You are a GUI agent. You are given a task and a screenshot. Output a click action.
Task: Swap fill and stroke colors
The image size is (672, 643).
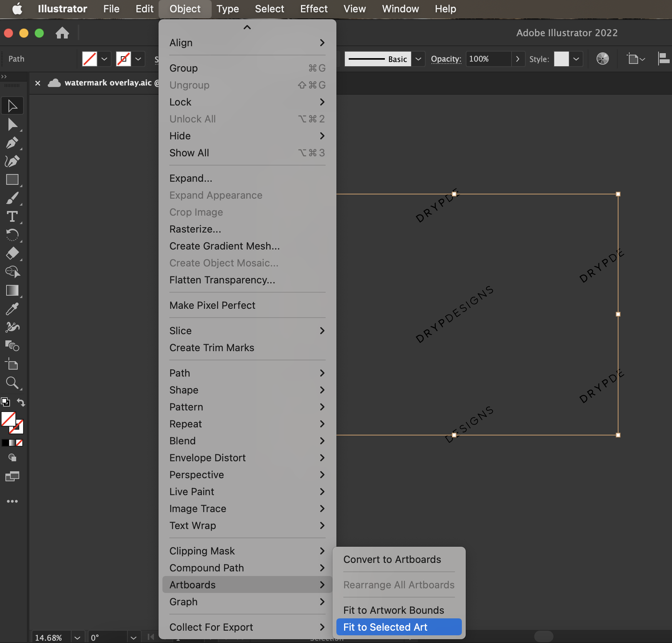(x=21, y=402)
